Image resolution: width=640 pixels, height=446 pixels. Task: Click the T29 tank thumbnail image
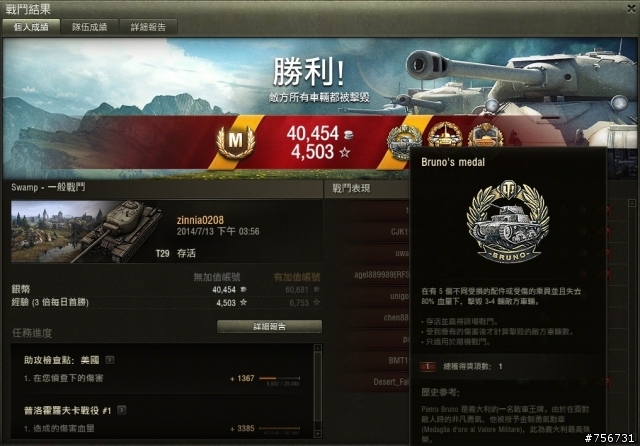coord(87,231)
